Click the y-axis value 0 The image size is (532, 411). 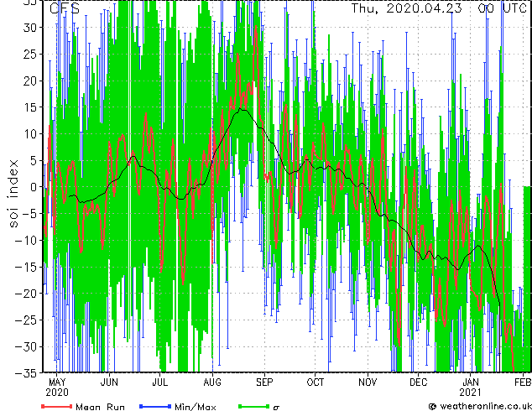click(34, 187)
